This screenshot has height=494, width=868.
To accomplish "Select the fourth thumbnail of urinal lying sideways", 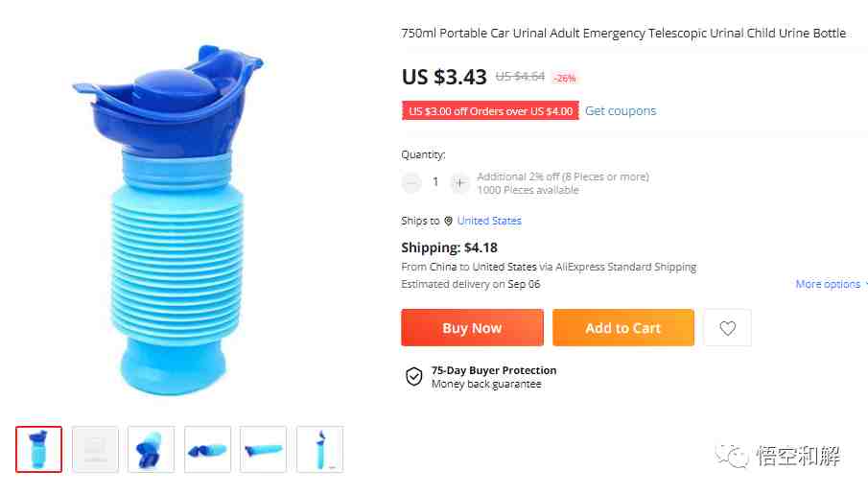I will tap(207, 449).
